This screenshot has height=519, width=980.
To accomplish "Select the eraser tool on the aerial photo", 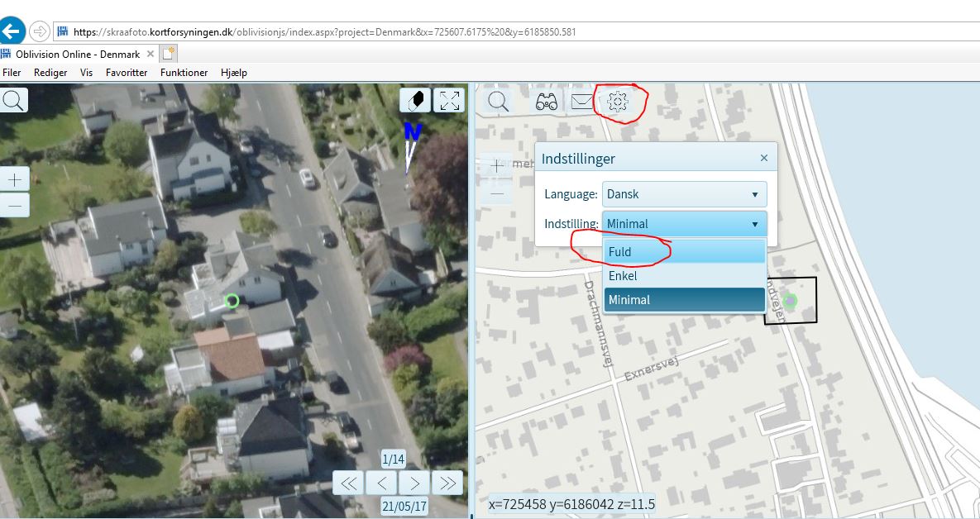I will click(415, 100).
